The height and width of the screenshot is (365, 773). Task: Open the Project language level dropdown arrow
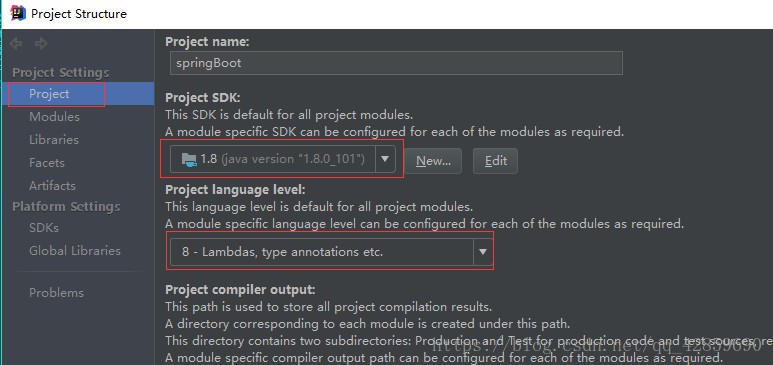(x=483, y=252)
